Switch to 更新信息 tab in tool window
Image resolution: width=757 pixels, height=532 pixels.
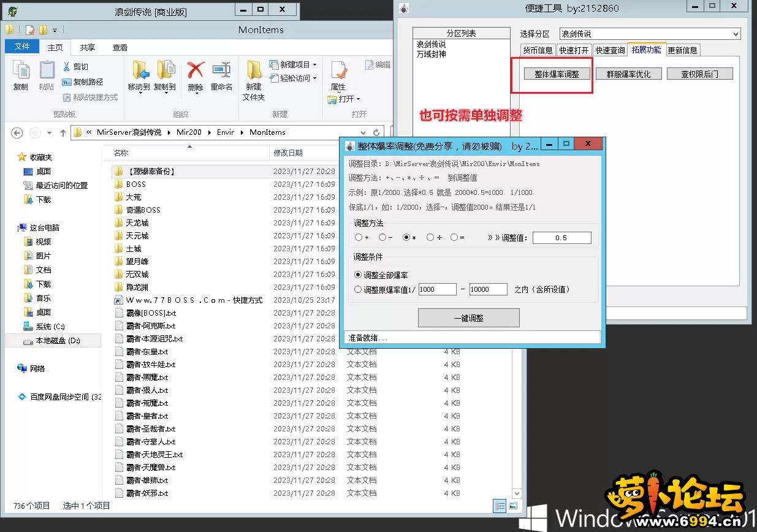[x=682, y=50]
